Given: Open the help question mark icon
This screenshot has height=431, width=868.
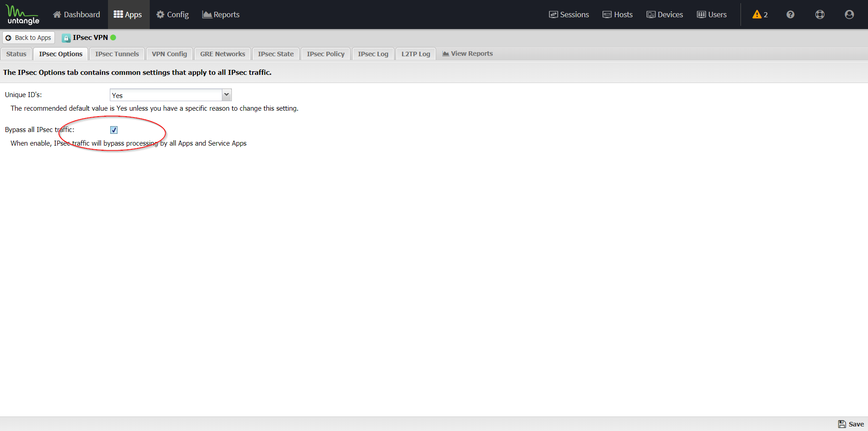Looking at the screenshot, I should click(790, 15).
